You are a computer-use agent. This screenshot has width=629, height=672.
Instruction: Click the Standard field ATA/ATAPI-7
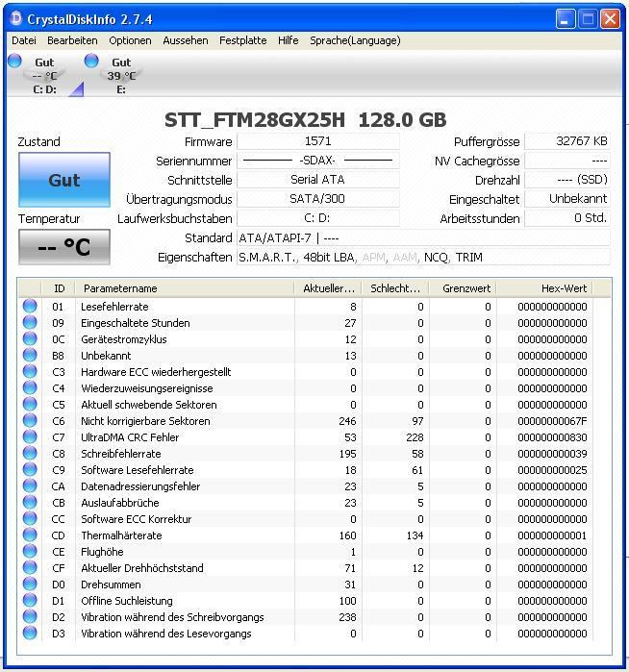tap(423, 237)
